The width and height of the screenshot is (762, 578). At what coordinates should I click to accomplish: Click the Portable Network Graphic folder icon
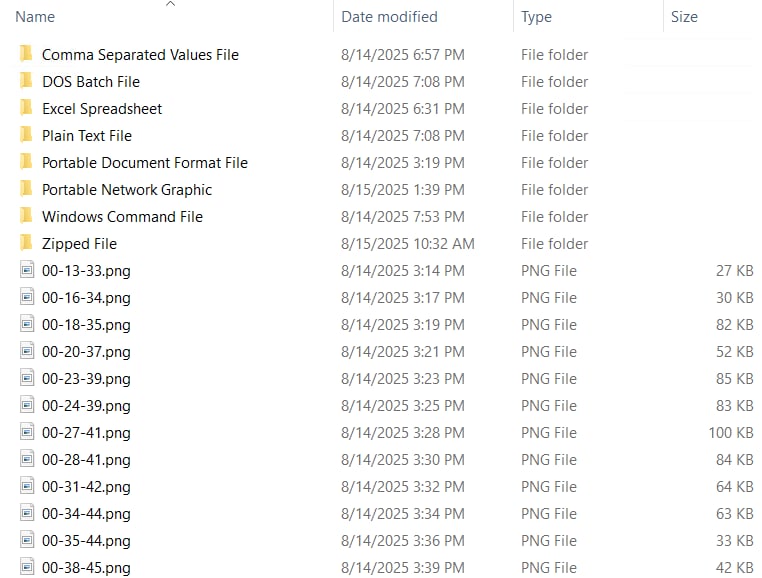point(26,189)
